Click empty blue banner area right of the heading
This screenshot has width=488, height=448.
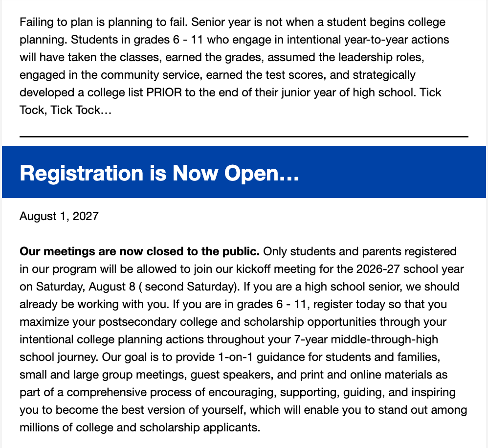tap(392, 172)
